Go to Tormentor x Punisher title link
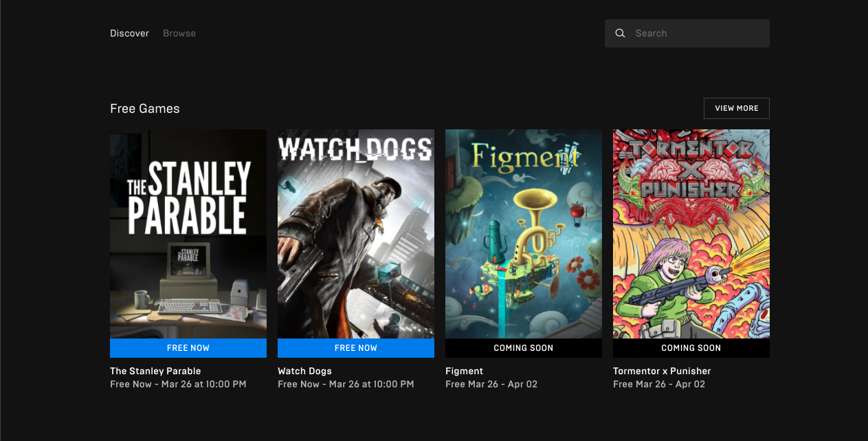This screenshot has height=441, width=868. tap(662, 371)
